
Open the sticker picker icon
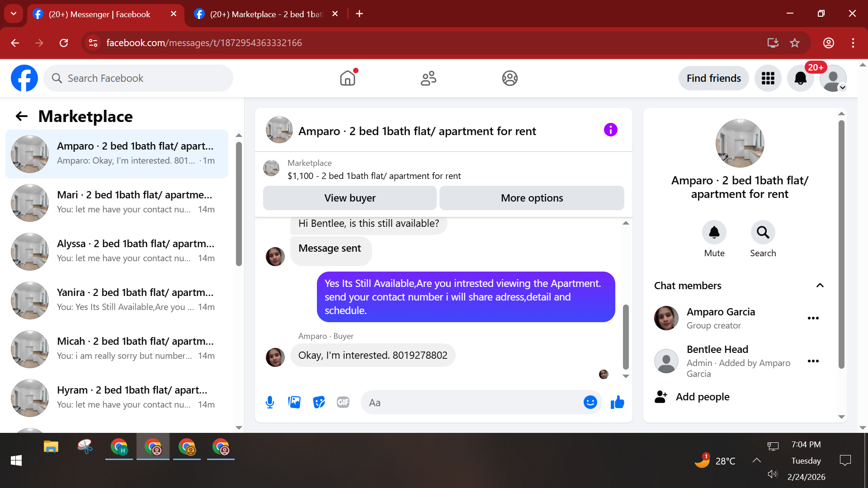(x=319, y=402)
